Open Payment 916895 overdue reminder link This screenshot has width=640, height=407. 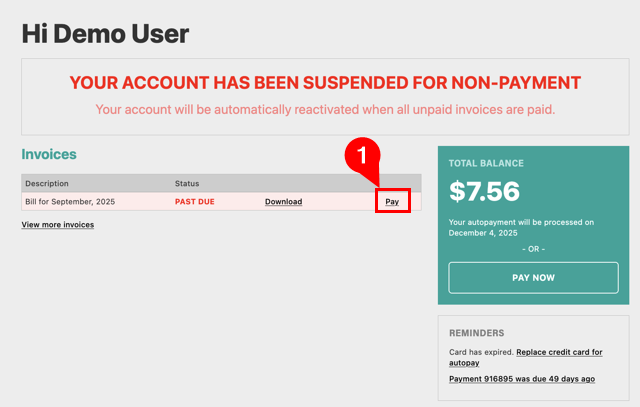522,379
